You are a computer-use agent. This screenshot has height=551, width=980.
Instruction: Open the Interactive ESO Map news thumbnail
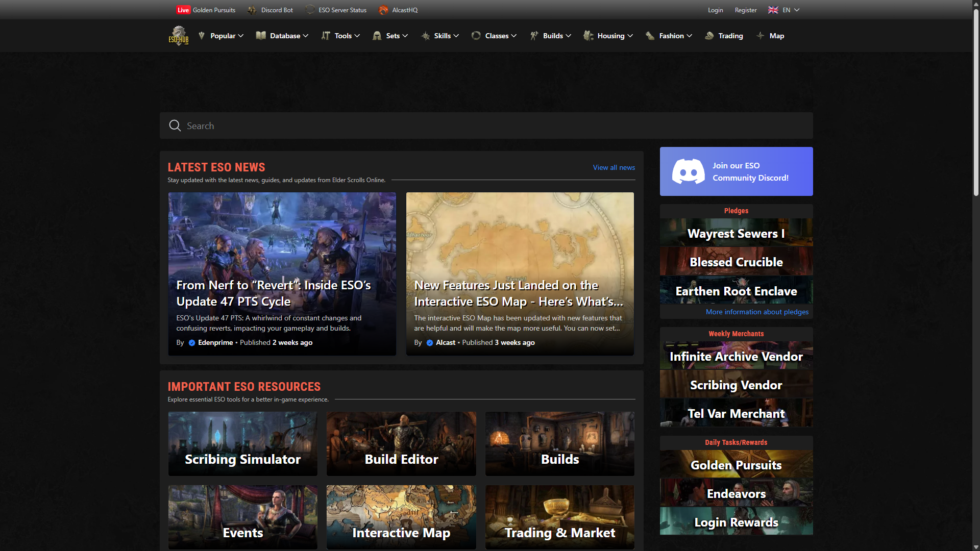[x=520, y=274]
